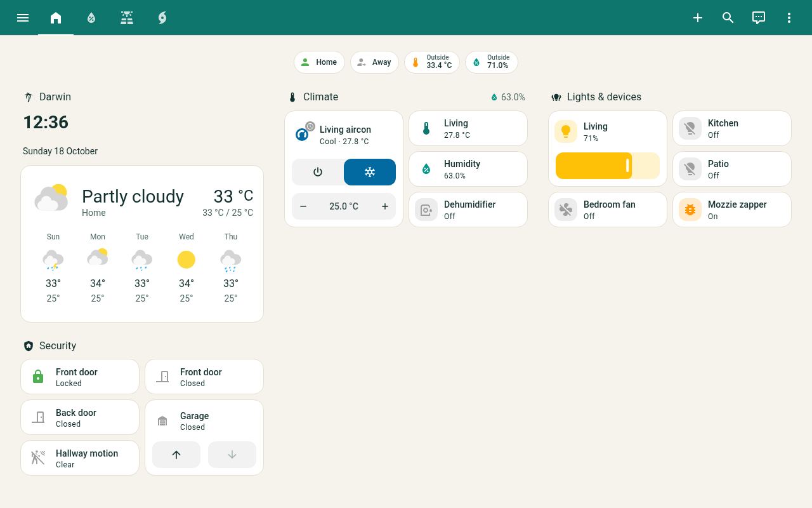Open the humidity water-drop tab
The height and width of the screenshot is (508, 812).
click(91, 18)
